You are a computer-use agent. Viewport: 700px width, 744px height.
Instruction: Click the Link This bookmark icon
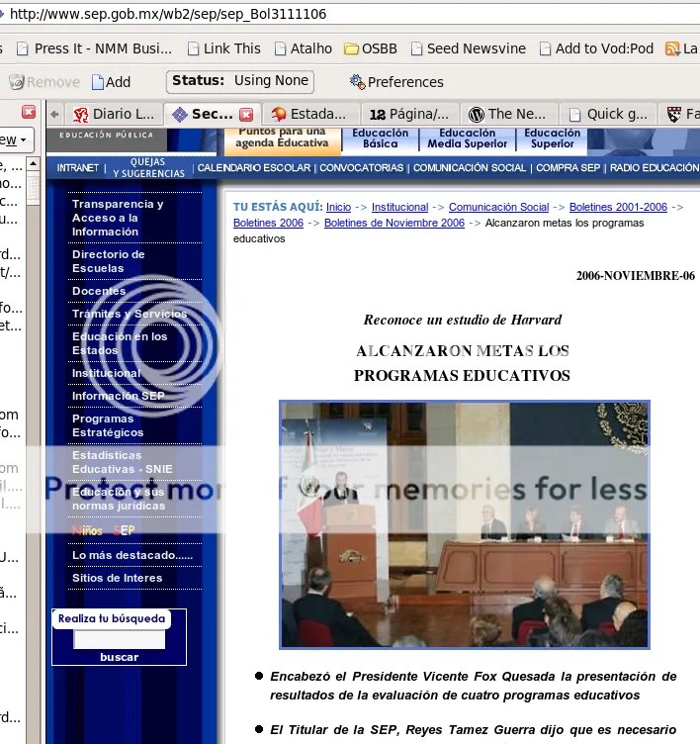pyautogui.click(x=193, y=48)
